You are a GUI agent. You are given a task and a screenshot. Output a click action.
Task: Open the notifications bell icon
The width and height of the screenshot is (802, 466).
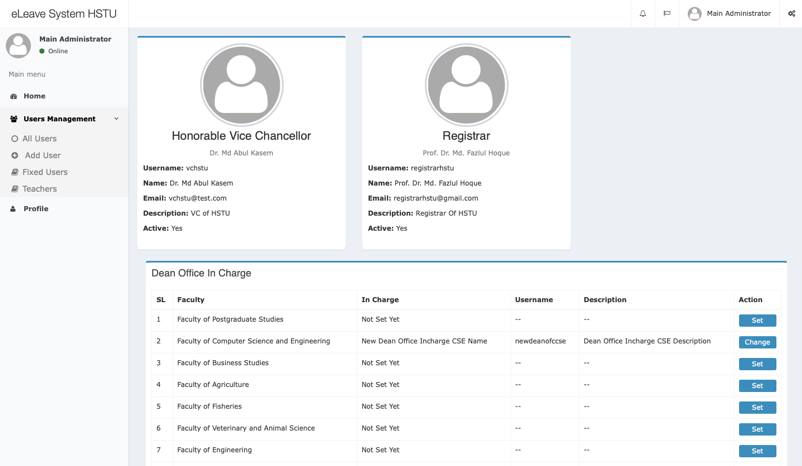[x=642, y=14]
